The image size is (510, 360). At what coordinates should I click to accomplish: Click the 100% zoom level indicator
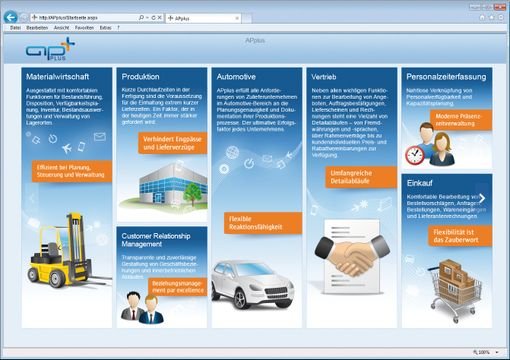(x=482, y=352)
